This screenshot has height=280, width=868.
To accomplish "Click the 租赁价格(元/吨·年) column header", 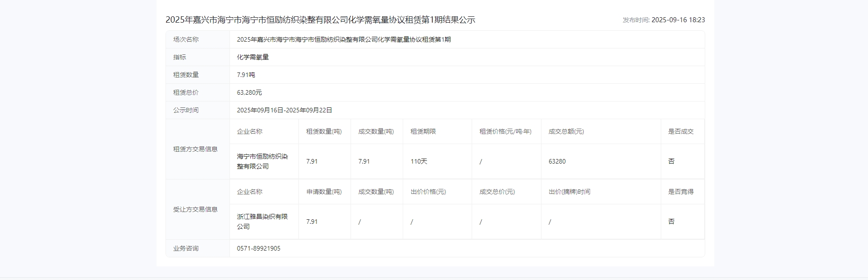I will coord(505,131).
